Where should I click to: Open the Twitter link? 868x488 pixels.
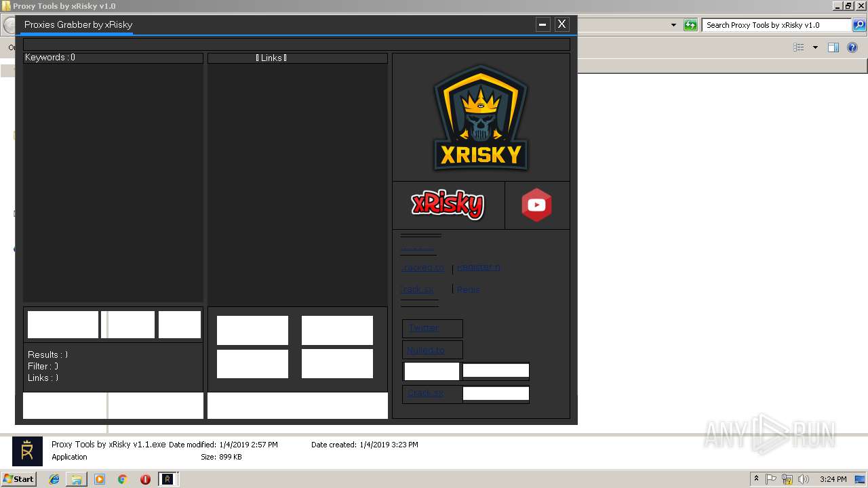(x=424, y=328)
